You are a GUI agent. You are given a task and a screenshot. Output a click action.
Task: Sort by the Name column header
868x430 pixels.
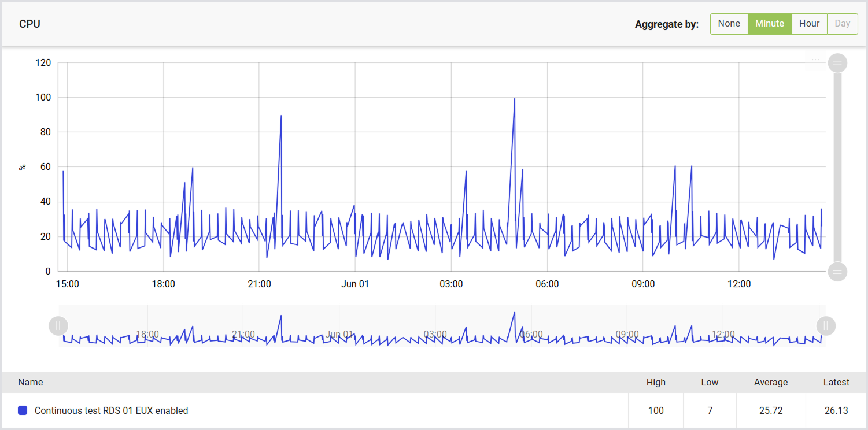coord(31,382)
